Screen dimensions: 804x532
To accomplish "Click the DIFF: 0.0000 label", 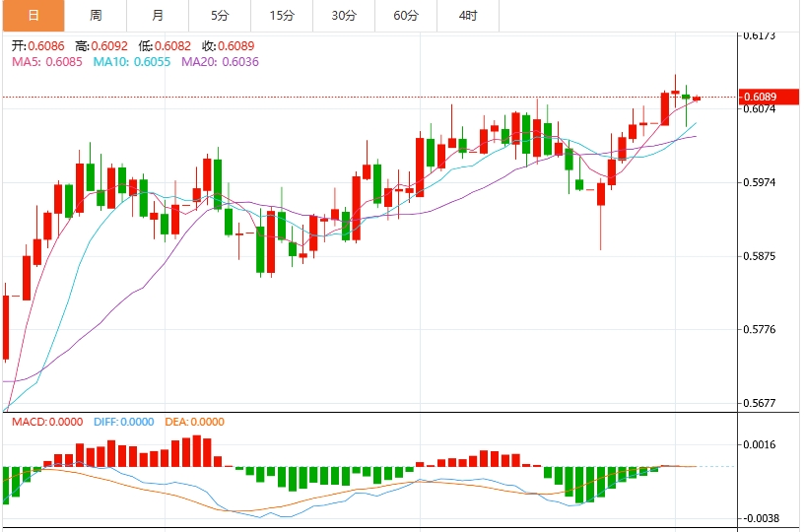I will [x=123, y=422].
